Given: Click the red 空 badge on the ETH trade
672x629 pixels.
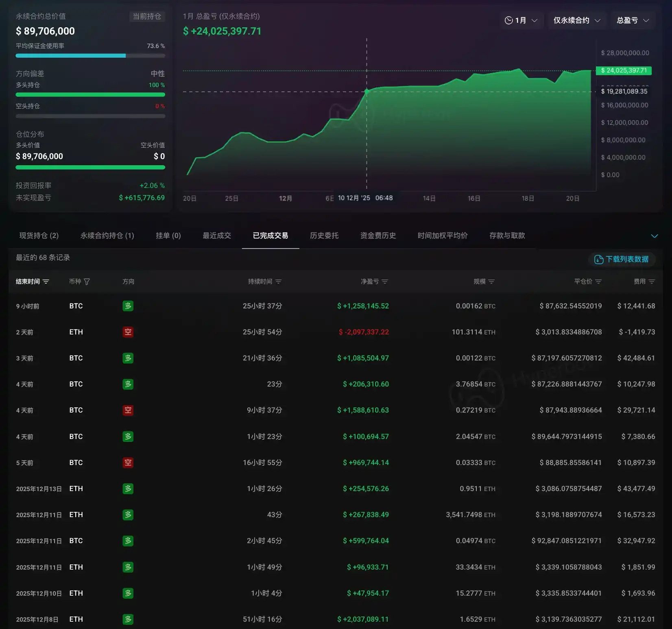Looking at the screenshot, I should pyautogui.click(x=128, y=332).
